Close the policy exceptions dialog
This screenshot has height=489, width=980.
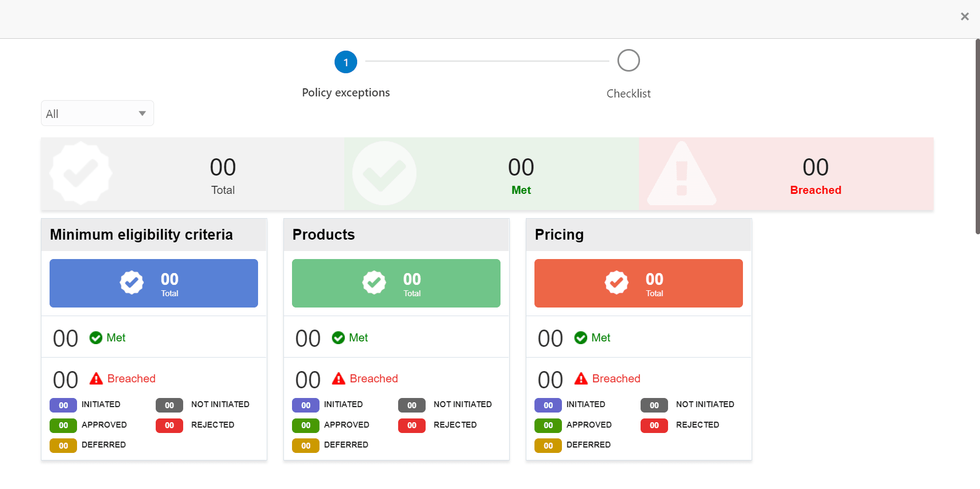click(x=965, y=17)
